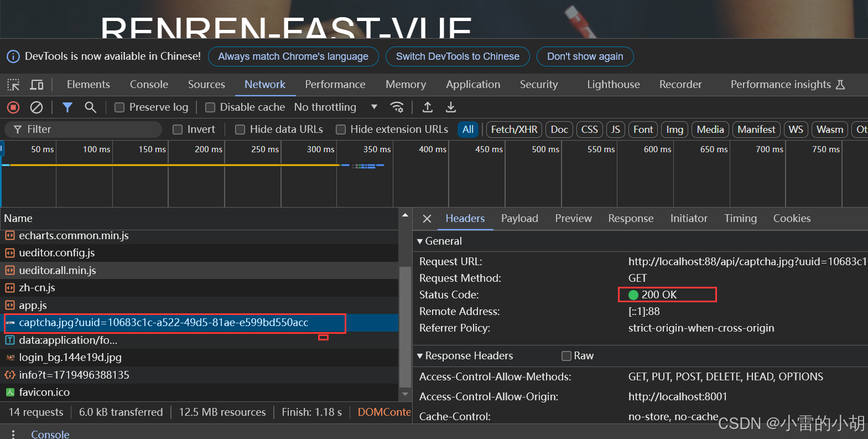This screenshot has height=439, width=868.
Task: Collapse the General section
Action: pos(420,241)
